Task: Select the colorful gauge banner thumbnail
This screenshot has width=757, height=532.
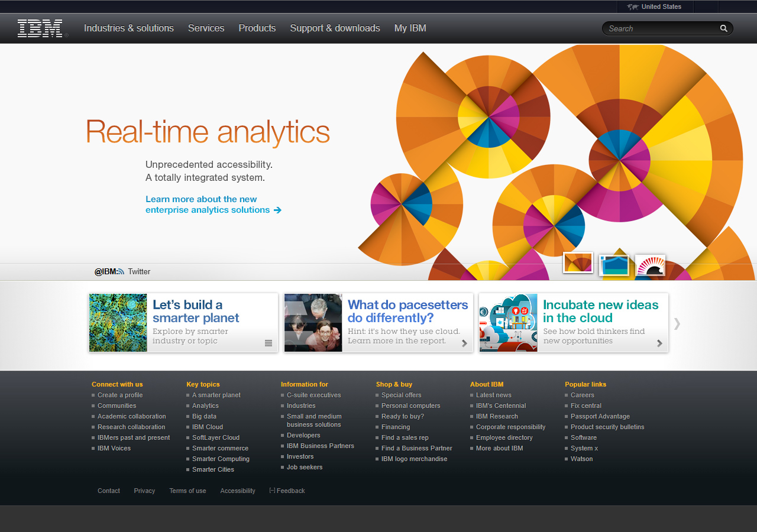Action: [x=650, y=265]
